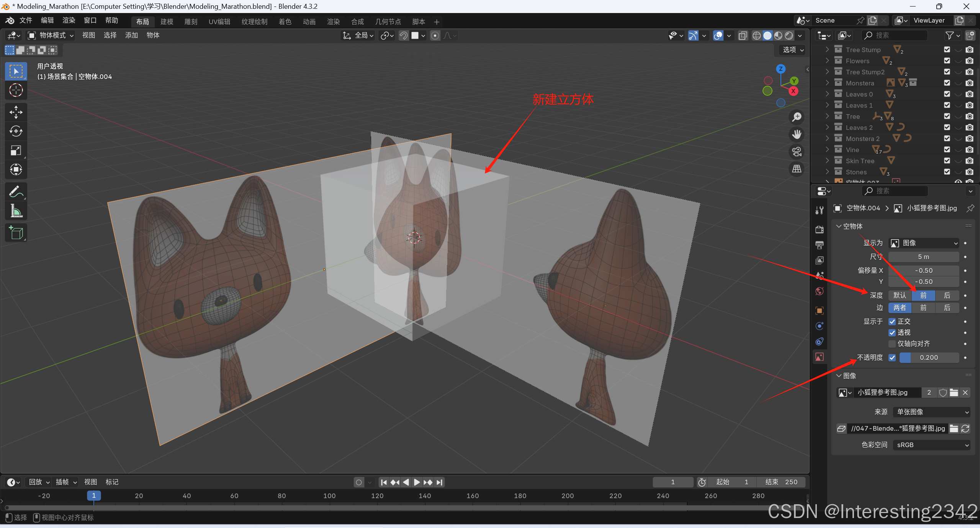Image resolution: width=980 pixels, height=528 pixels.
Task: Expand the Monstera collection in outliner
Action: (x=827, y=83)
